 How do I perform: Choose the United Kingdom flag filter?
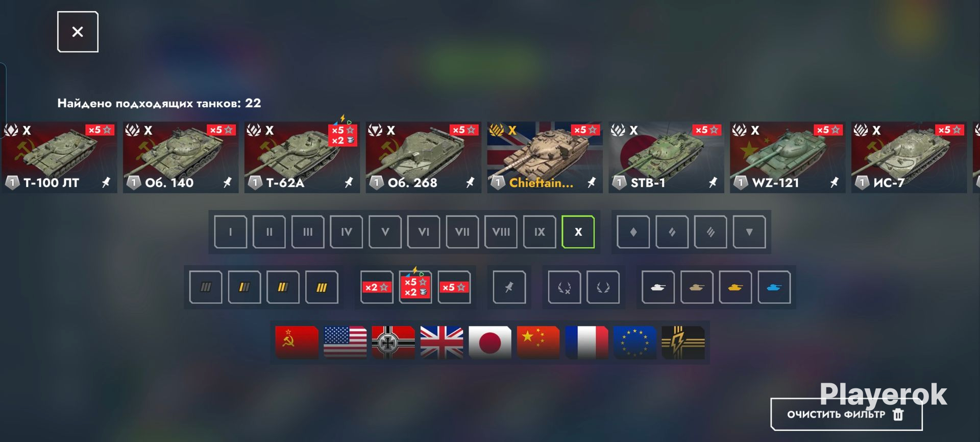(442, 342)
